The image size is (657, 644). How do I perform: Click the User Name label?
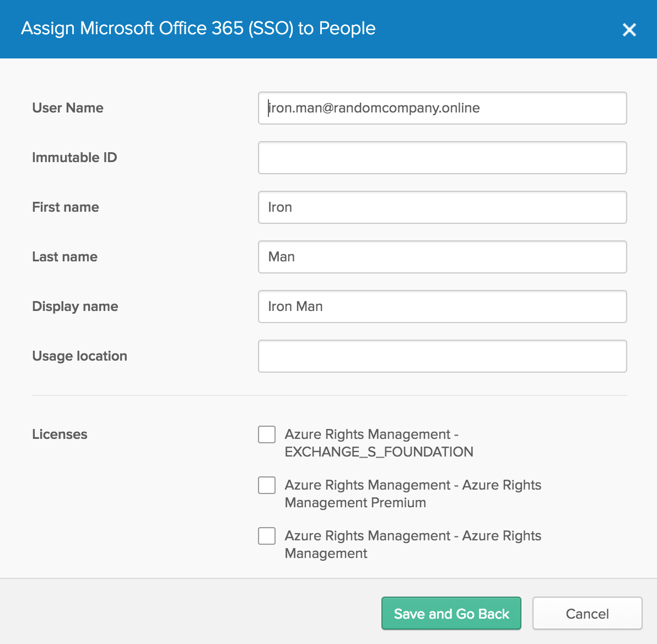(x=68, y=108)
